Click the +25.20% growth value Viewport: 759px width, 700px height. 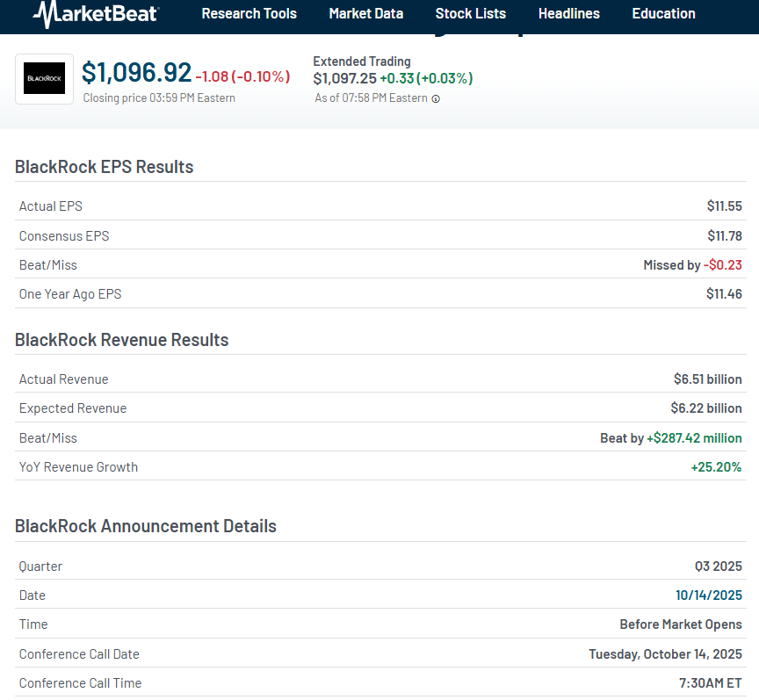tap(716, 467)
